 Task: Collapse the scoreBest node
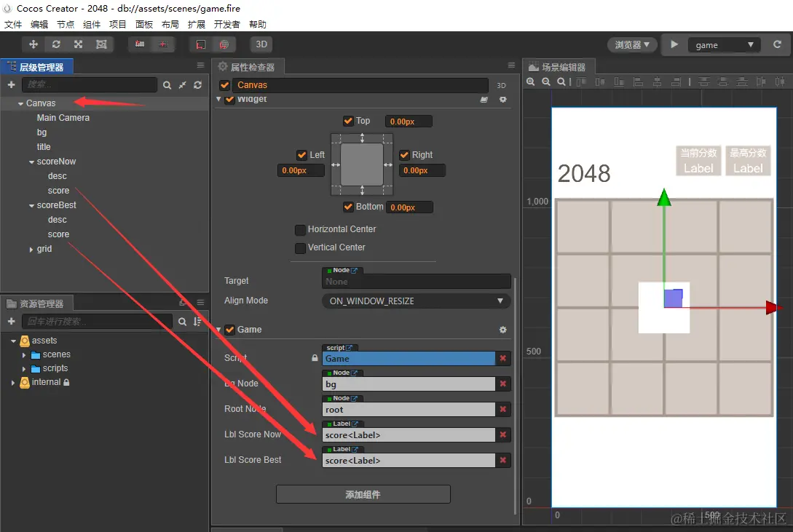tap(31, 206)
